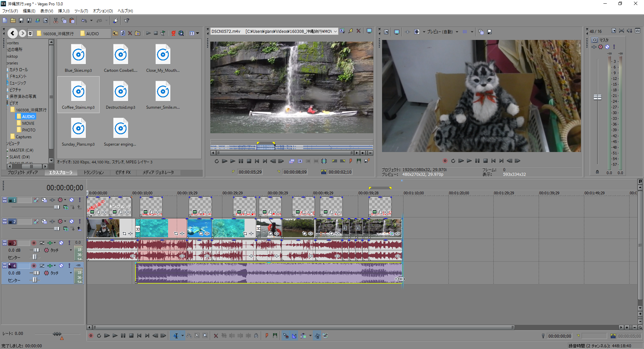Click the Undo arrow icon
The height and width of the screenshot is (349, 644).
tap(84, 20)
